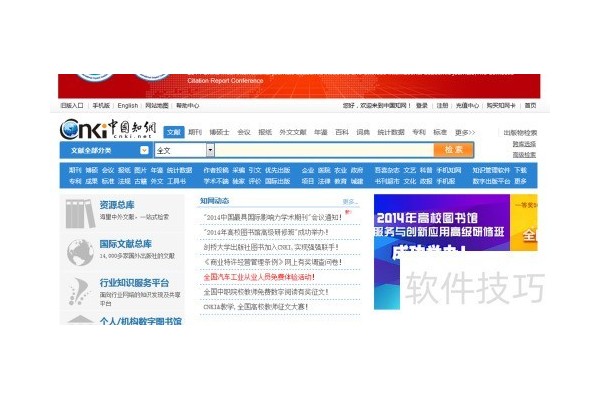This screenshot has width=600, height=400.
Task: Click the 注册 register link
Action: [442, 105]
